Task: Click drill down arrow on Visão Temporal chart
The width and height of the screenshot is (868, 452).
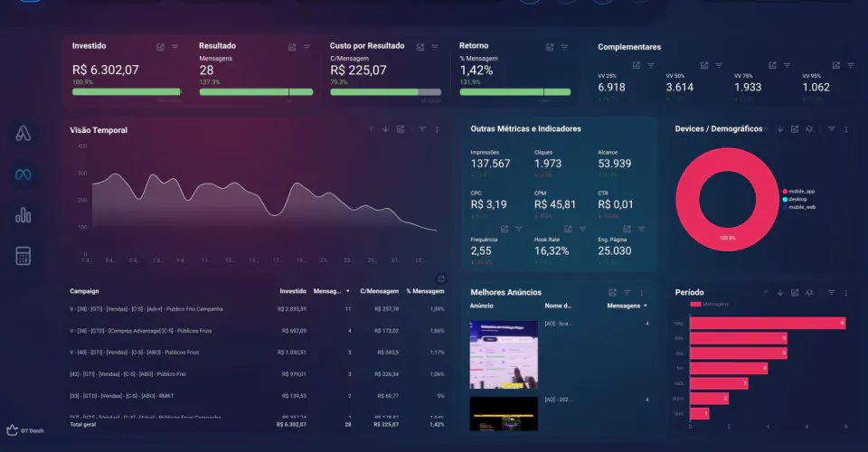Action: tap(385, 129)
